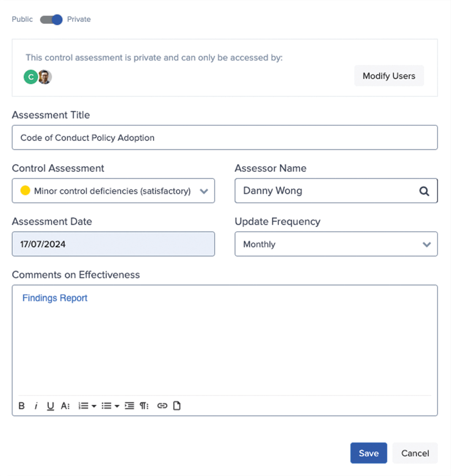The height and width of the screenshot is (476, 451).
Task: Insert a numbered list
Action: point(83,406)
